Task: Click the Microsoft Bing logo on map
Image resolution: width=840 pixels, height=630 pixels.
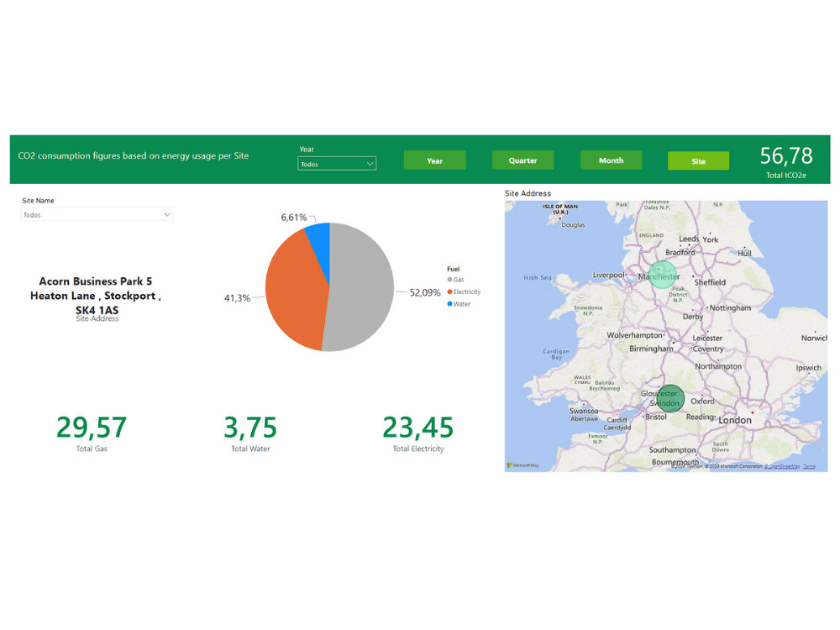Action: tap(522, 463)
